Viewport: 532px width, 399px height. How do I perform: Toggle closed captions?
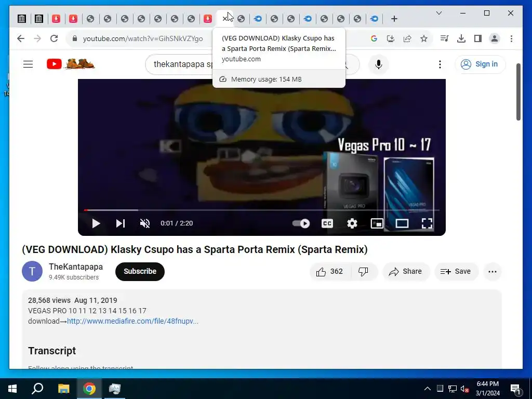pyautogui.click(x=327, y=223)
